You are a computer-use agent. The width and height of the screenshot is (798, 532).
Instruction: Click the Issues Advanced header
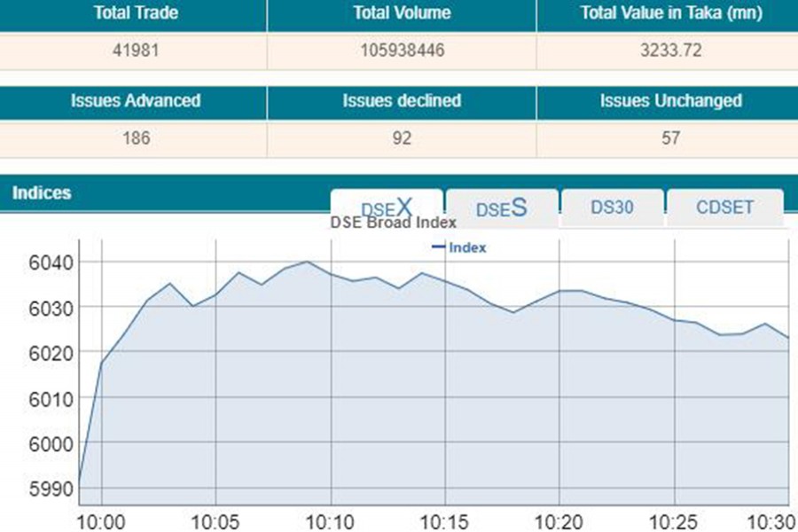click(x=136, y=100)
